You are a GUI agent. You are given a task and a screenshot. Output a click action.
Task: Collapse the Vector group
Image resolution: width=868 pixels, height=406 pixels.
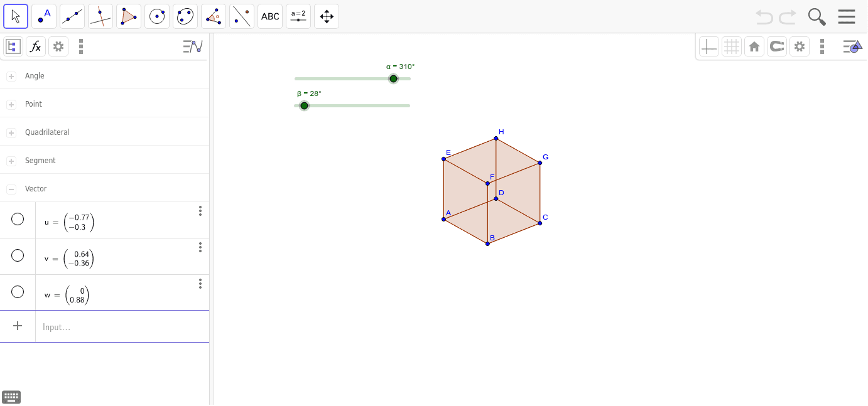pyautogui.click(x=11, y=188)
